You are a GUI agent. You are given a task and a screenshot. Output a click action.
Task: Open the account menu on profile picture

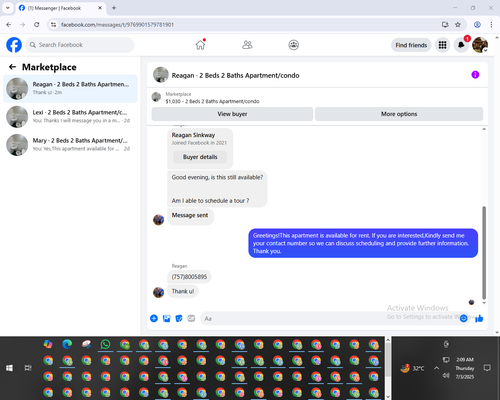[480, 45]
